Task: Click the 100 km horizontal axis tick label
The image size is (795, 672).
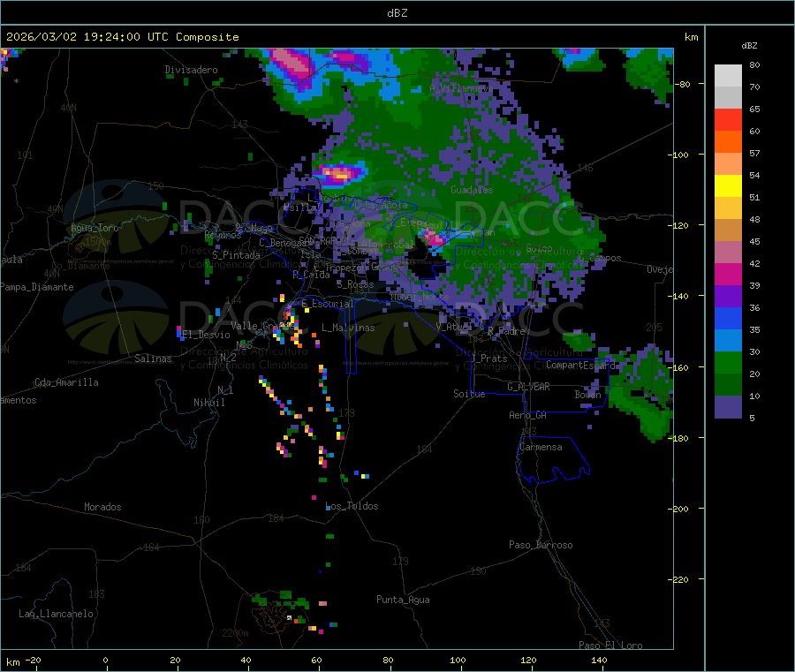Action: [x=458, y=660]
